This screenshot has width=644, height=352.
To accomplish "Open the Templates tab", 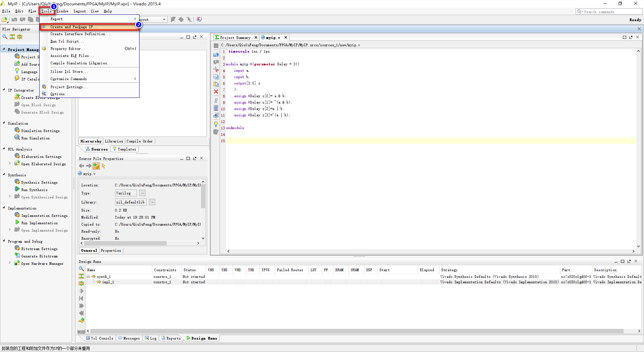I will (124, 149).
